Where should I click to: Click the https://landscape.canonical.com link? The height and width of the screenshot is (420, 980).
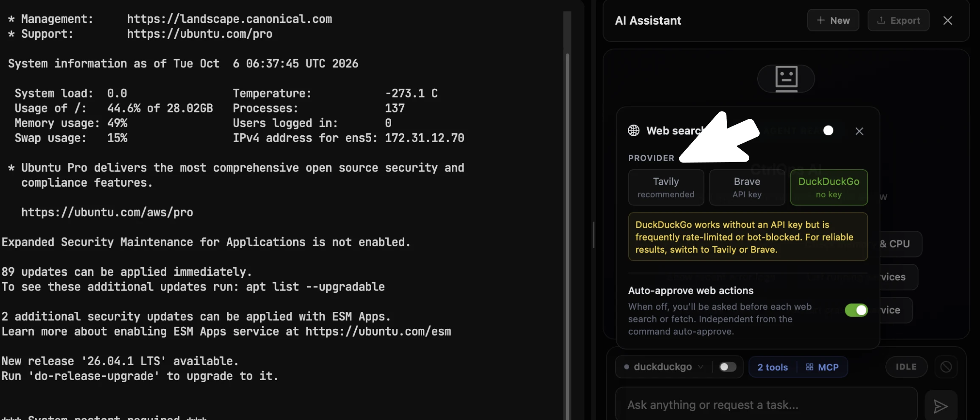point(230,19)
